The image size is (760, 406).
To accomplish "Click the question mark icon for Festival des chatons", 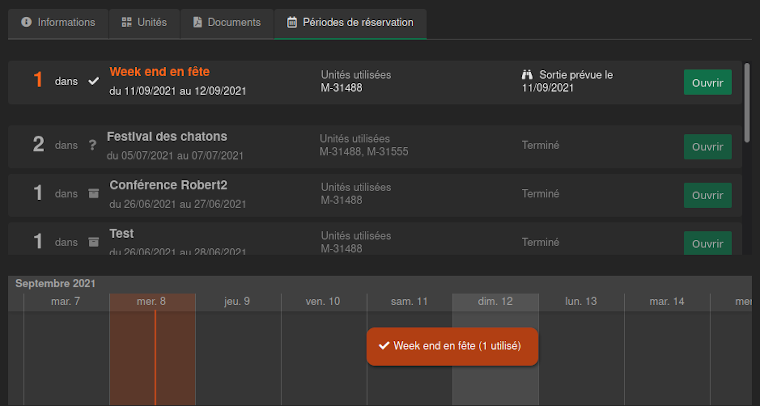I will coord(93,145).
